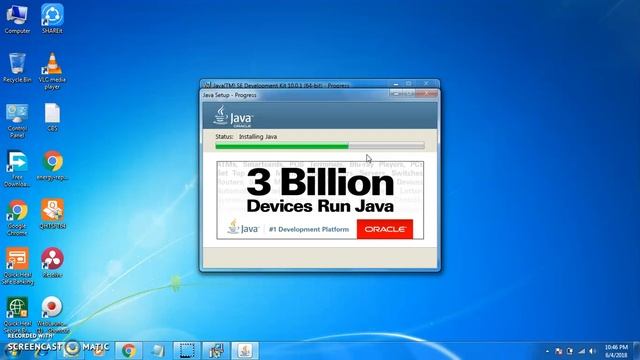The width and height of the screenshot is (640, 360).
Task: Open the clock showing 10:46 PM
Action: [616, 351]
